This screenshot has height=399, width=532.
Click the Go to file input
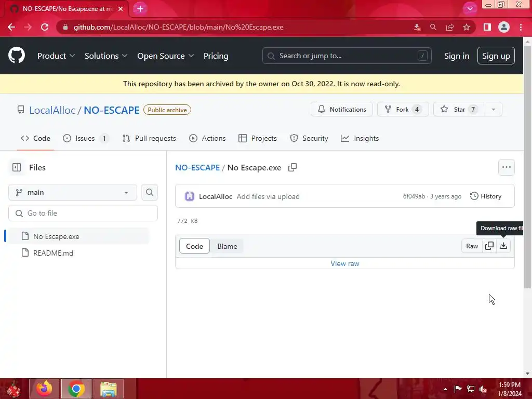[x=83, y=213]
